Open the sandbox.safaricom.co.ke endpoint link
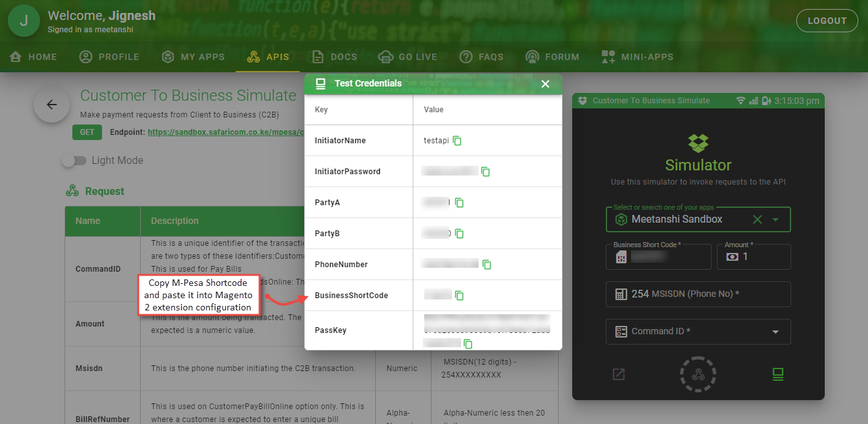 (x=225, y=132)
